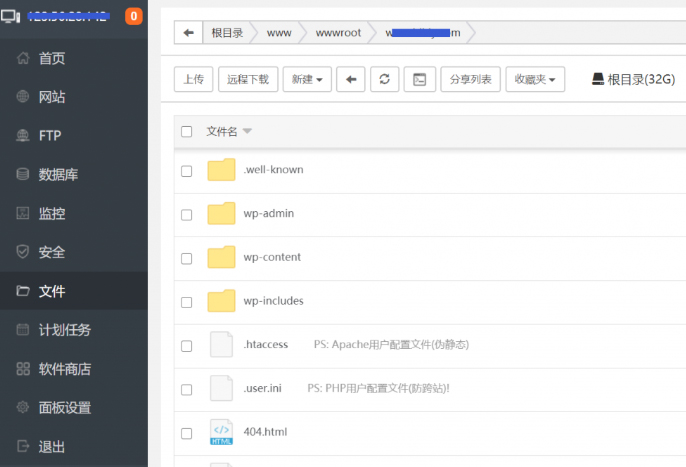The width and height of the screenshot is (686, 467).
Task: Go to 数据库 in sidebar
Action: pyautogui.click(x=58, y=175)
